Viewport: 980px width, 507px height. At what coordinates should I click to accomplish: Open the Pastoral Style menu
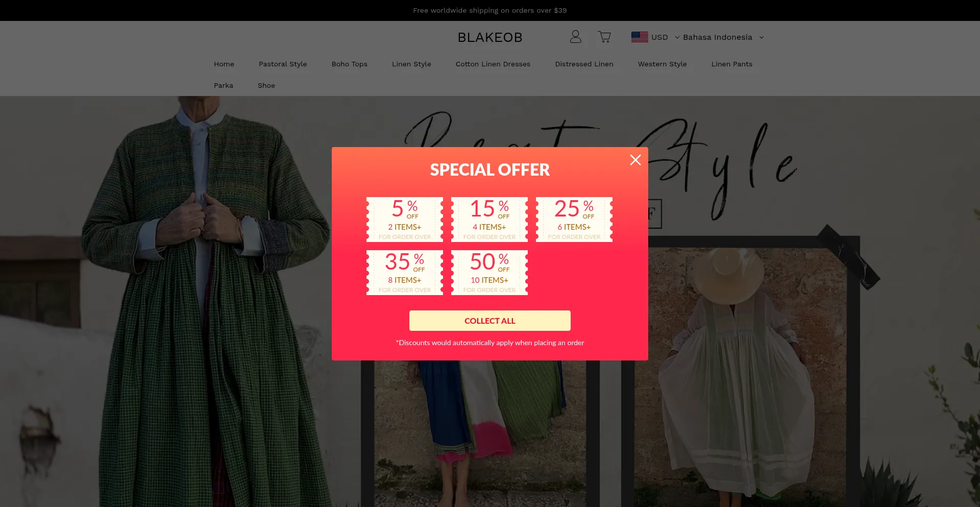pos(283,64)
